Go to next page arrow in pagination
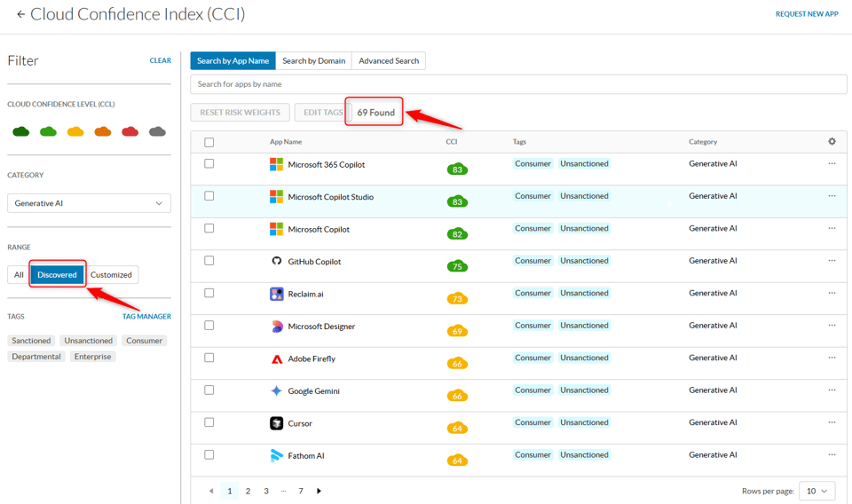 tap(319, 491)
